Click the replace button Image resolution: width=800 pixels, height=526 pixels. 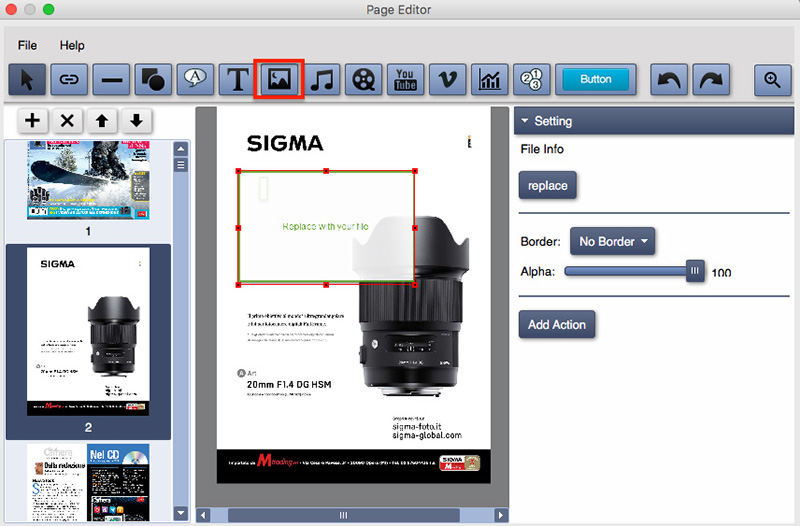[547, 185]
